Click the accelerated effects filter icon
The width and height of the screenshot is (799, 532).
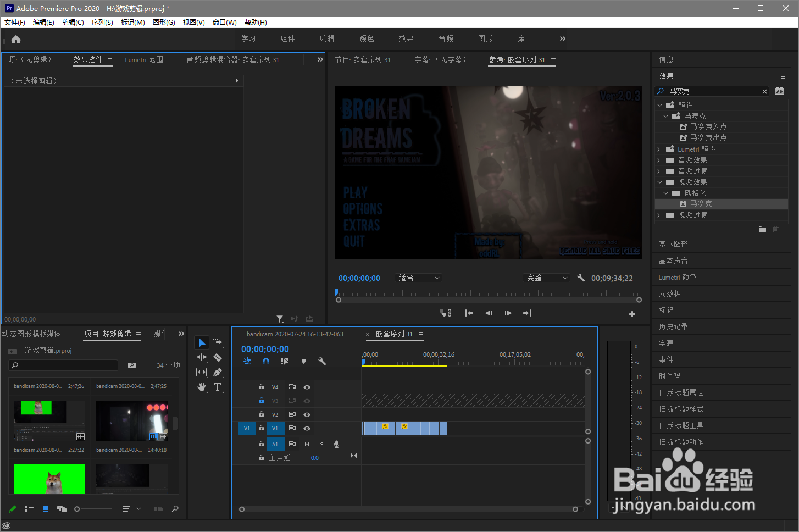pyautogui.click(x=780, y=91)
